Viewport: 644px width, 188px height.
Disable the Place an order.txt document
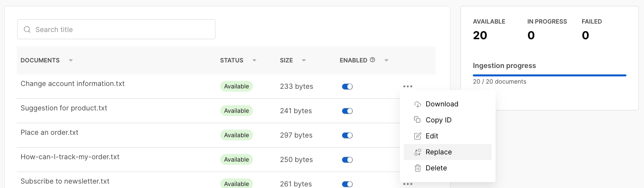pos(347,136)
